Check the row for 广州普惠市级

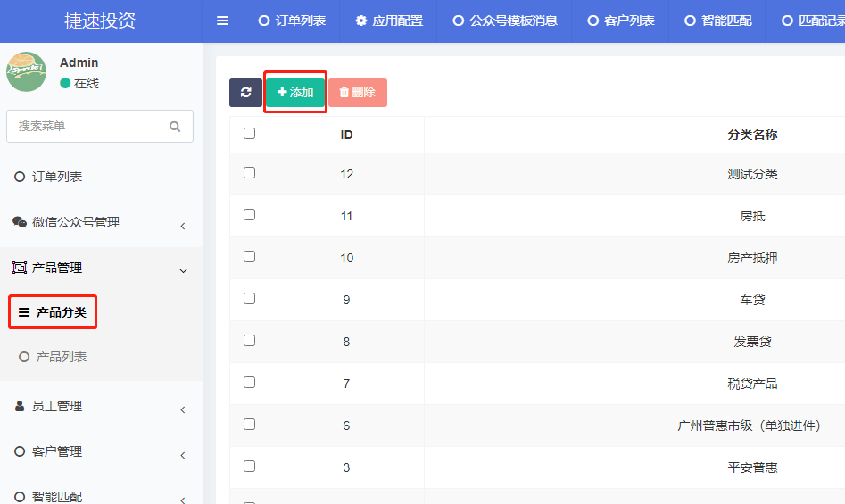click(x=249, y=425)
